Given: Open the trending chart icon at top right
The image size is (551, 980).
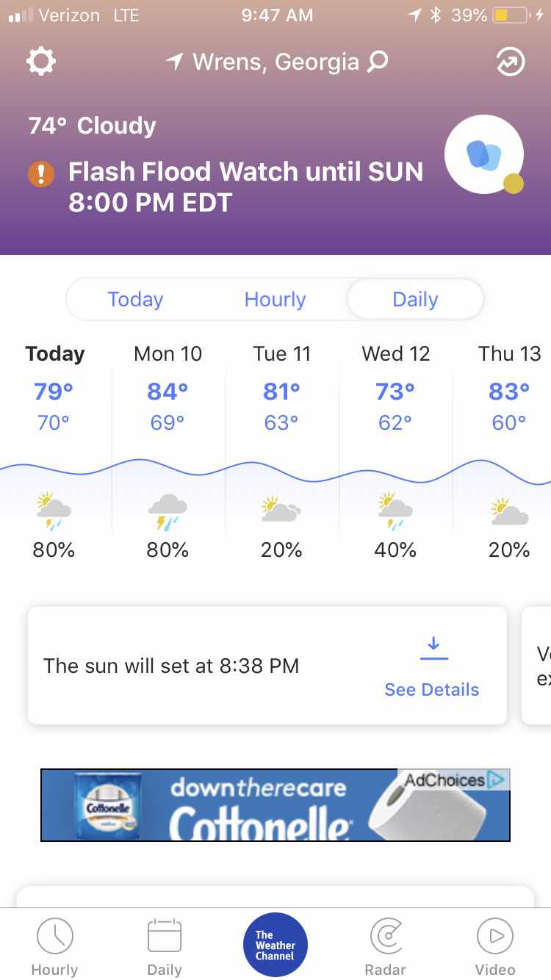Looking at the screenshot, I should pos(510,62).
